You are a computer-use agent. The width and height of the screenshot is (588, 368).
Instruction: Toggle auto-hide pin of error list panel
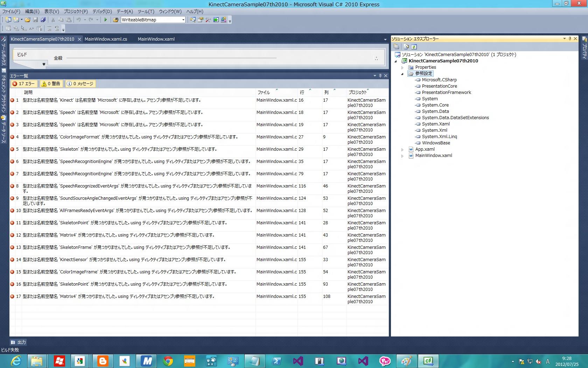380,76
